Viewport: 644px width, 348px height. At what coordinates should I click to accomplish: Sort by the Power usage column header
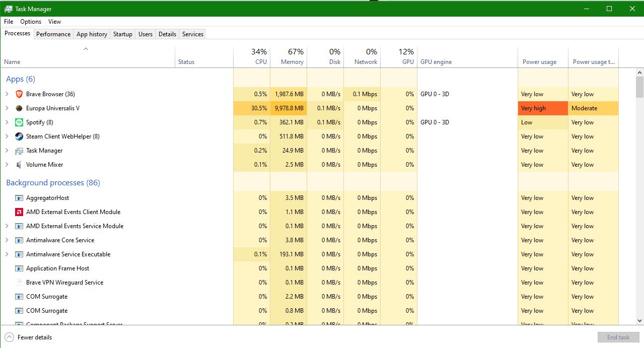(x=543, y=57)
